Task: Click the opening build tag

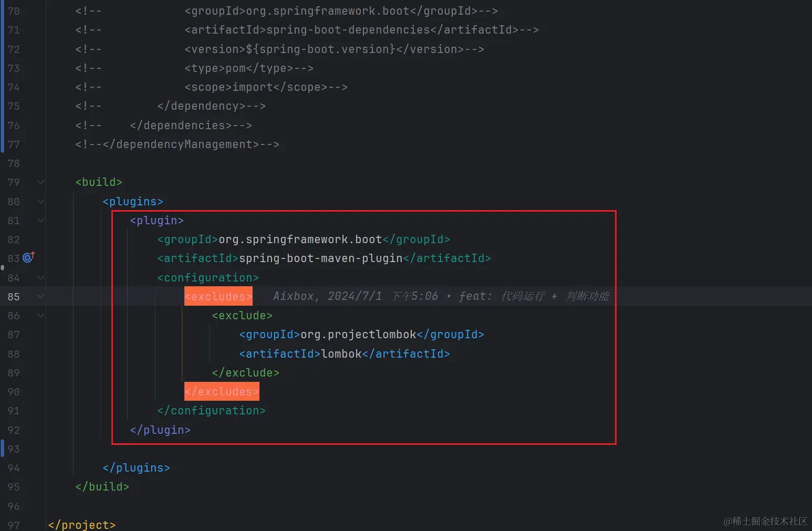Action: [99, 182]
